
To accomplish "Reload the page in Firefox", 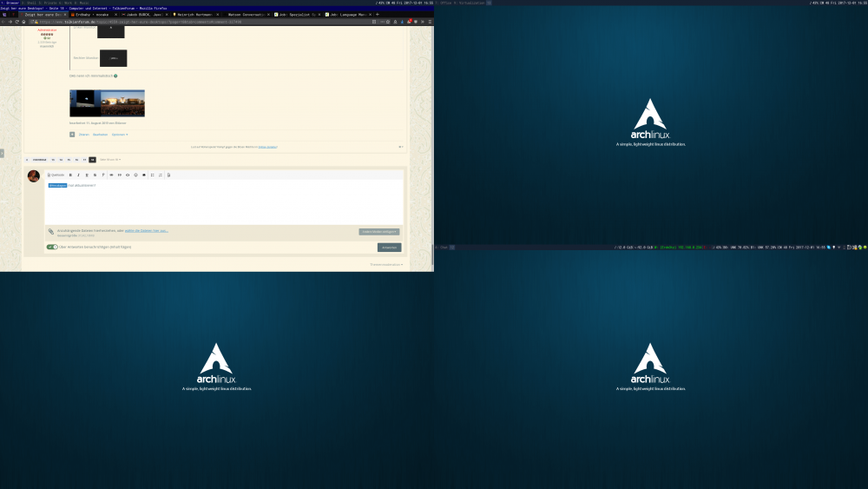I will coord(16,22).
